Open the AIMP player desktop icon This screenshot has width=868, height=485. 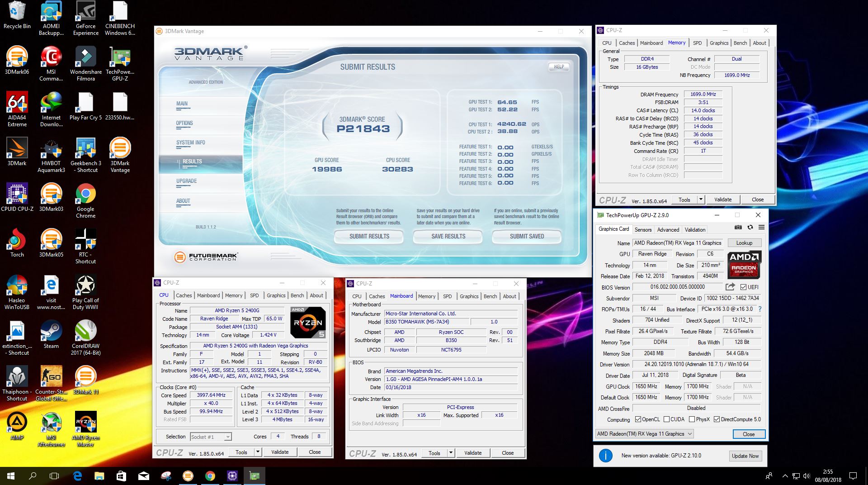tap(17, 426)
